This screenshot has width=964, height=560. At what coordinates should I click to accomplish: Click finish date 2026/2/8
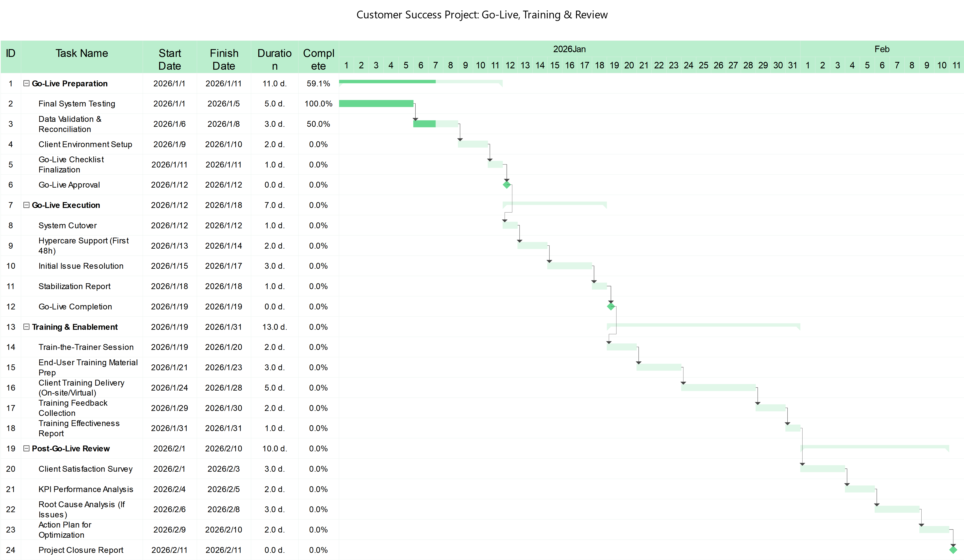pos(224,510)
